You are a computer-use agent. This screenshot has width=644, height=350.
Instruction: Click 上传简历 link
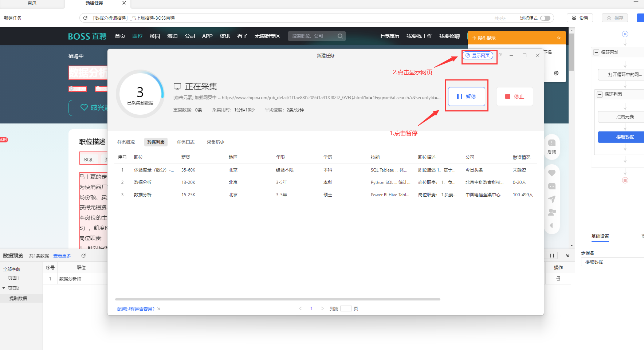click(389, 36)
